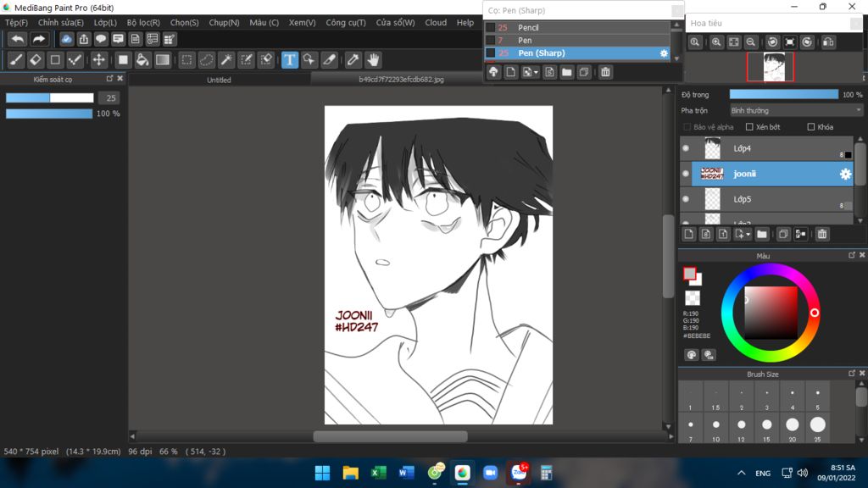
Task: Zoom out using navigator magnifier minus
Action: (751, 42)
